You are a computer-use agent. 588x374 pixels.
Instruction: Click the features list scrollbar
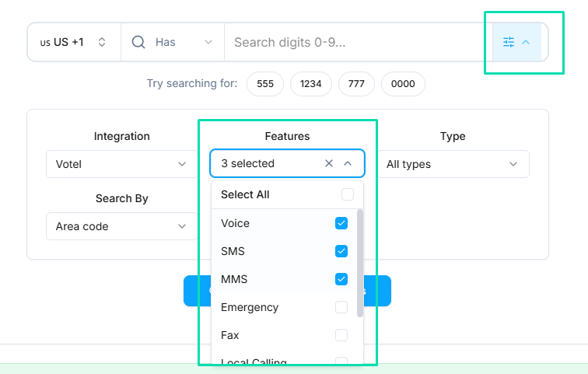click(x=359, y=263)
